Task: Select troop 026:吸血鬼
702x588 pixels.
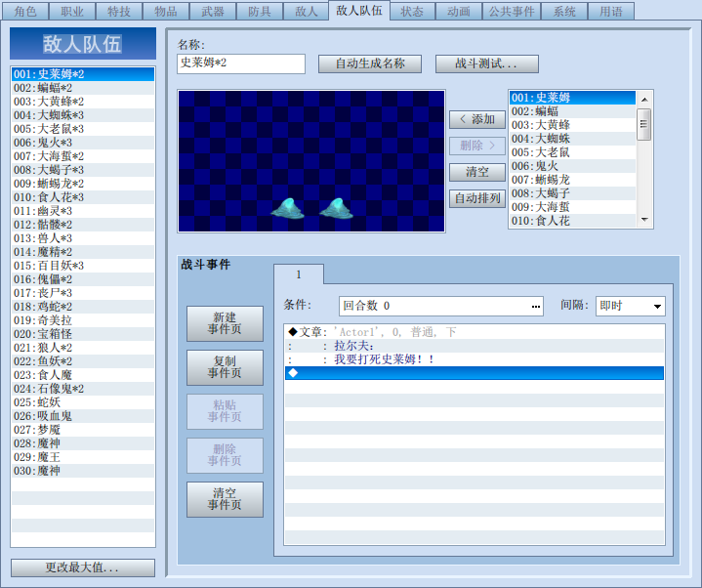Action: 83,415
